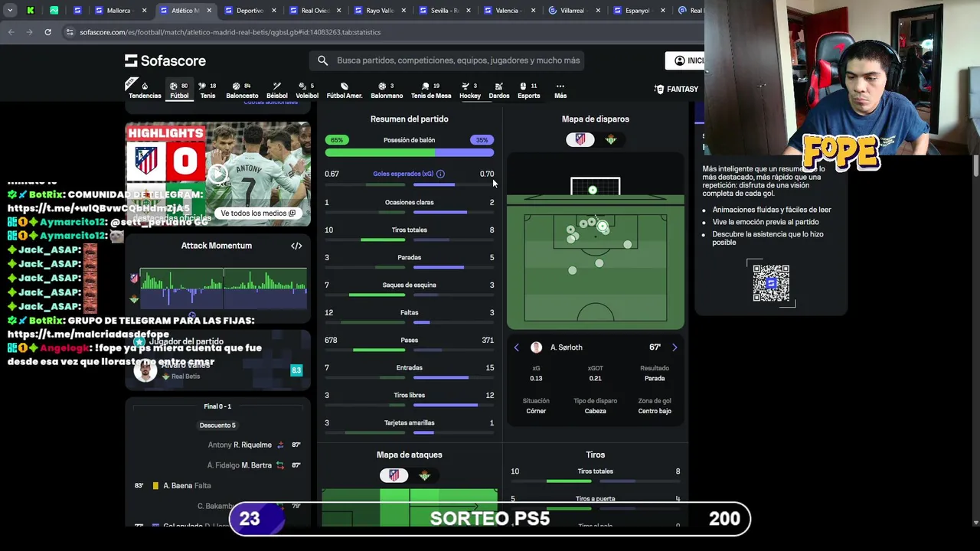Image resolution: width=980 pixels, height=551 pixels.
Task: Go back in browser history
Action: click(11, 32)
